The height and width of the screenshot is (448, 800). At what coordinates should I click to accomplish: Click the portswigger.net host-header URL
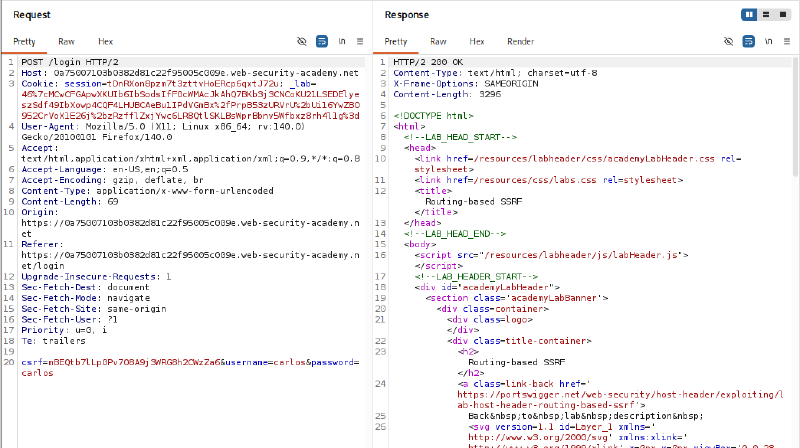(x=620, y=400)
